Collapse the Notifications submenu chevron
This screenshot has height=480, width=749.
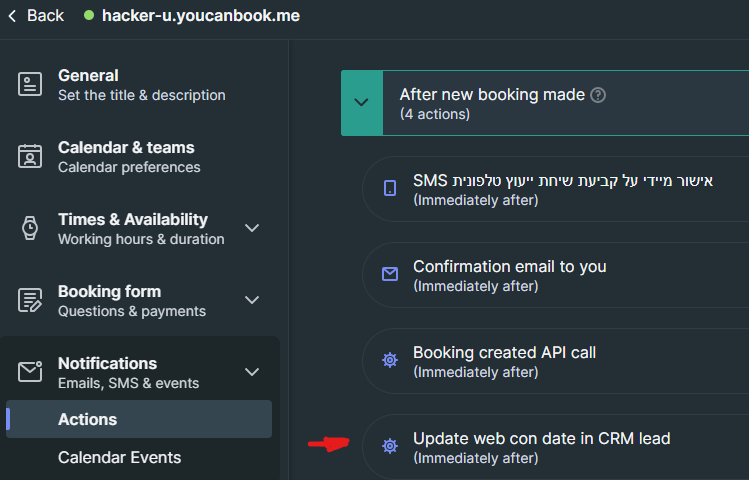tap(252, 372)
